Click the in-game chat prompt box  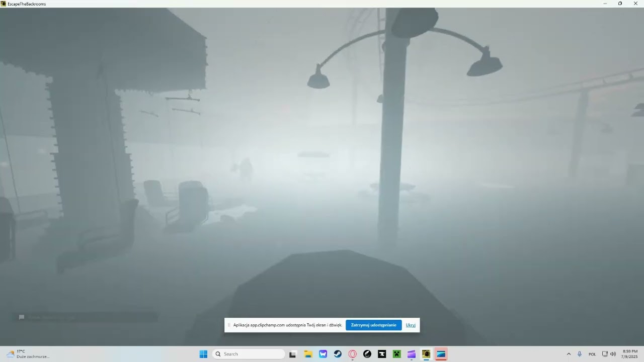pos(85,317)
